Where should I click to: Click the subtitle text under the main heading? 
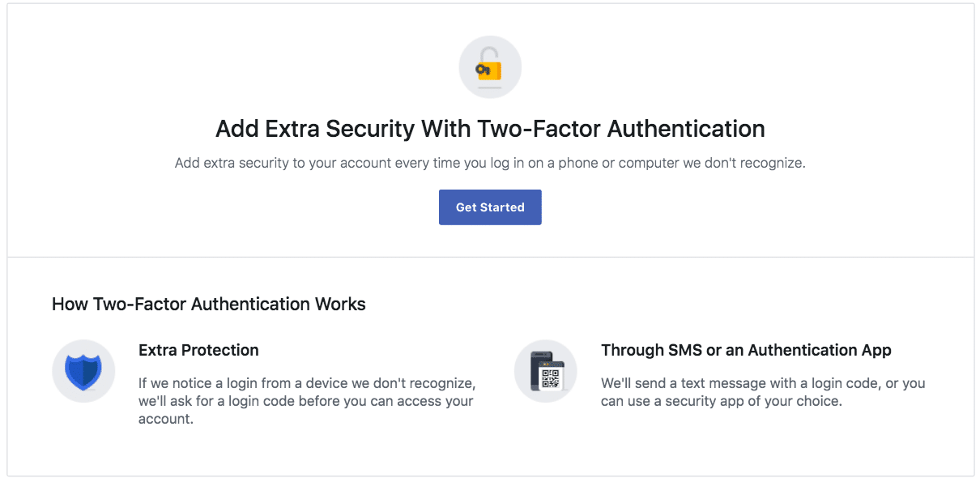(x=490, y=163)
